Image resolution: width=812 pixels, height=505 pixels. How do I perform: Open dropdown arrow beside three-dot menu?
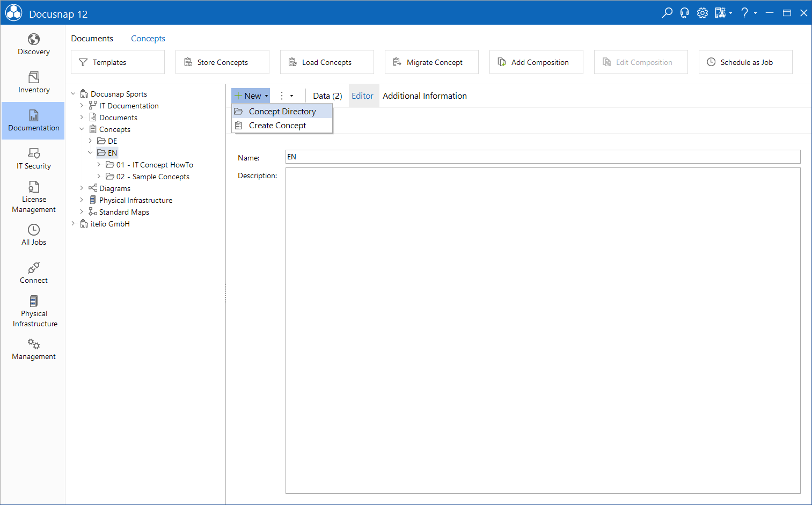coord(291,96)
